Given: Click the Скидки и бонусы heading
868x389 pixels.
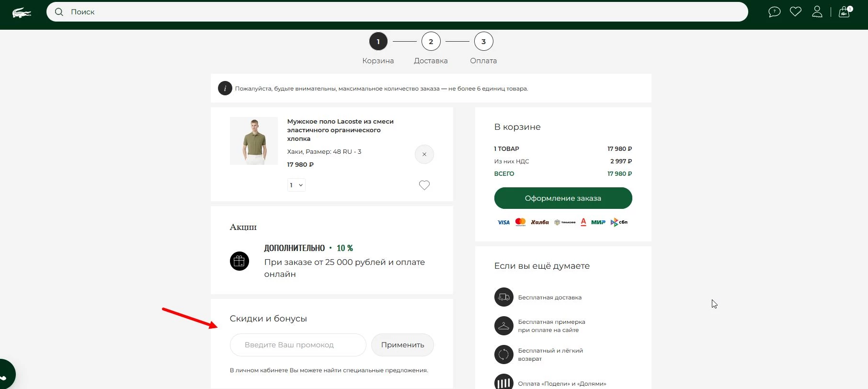Looking at the screenshot, I should click(x=268, y=319).
